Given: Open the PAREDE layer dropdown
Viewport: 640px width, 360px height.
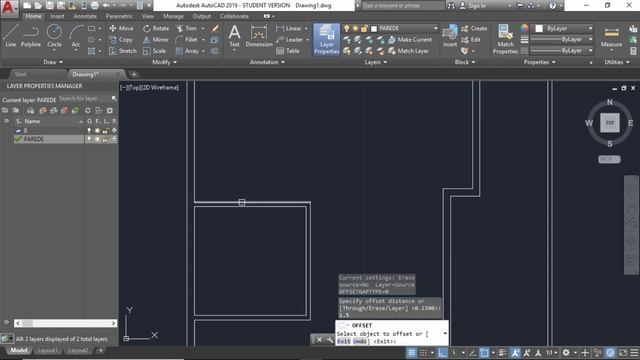Looking at the screenshot, I should click(x=435, y=29).
